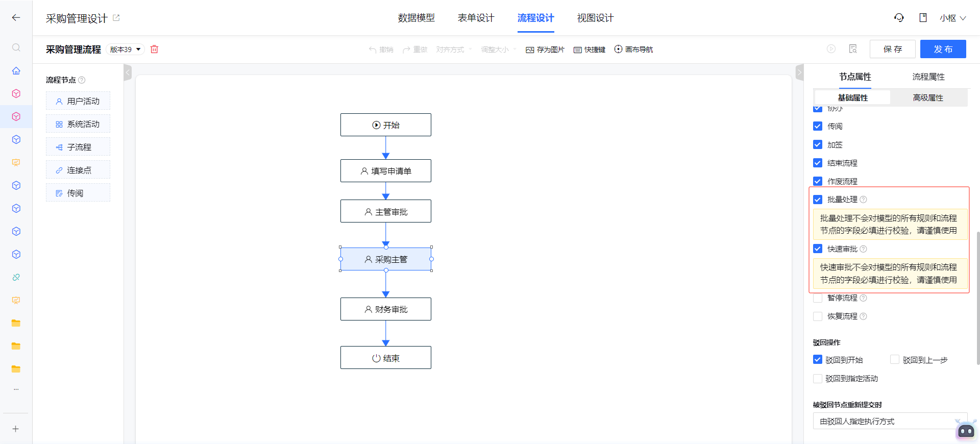The image size is (980, 444).
Task: Uncheck the 传阅 operation checkbox
Action: click(818, 126)
